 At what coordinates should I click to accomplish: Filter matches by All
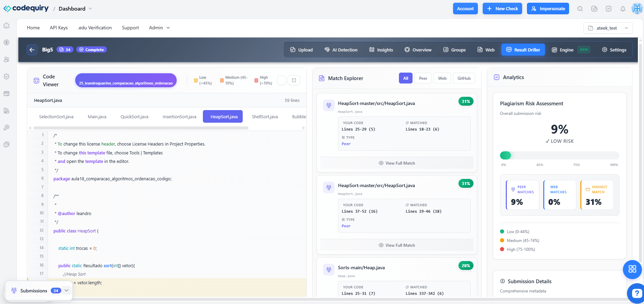coord(406,78)
